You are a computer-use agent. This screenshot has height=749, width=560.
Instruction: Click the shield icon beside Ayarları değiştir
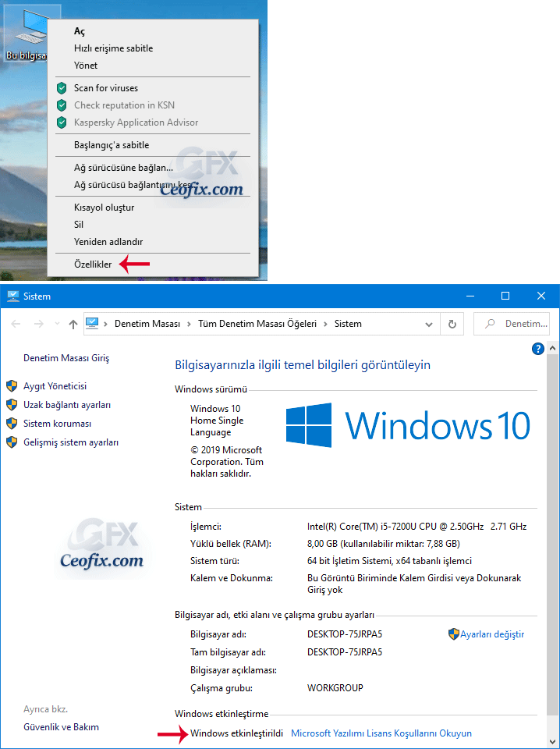pyautogui.click(x=454, y=634)
